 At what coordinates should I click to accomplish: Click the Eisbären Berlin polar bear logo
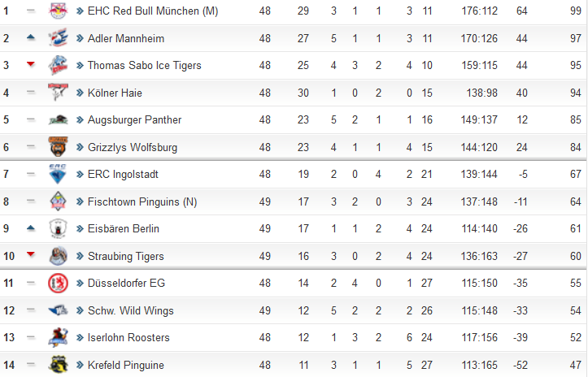pos(58,228)
